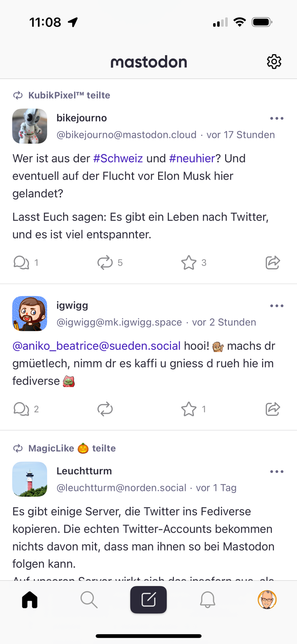Screen dimensions: 297x644
Task: Reply to bikejourno's post
Action: (x=21, y=263)
